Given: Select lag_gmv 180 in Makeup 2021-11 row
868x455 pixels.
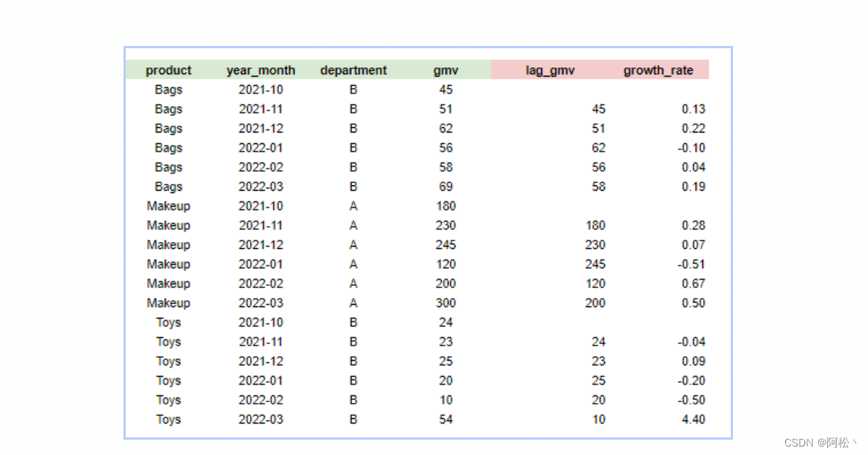Looking at the screenshot, I should click(595, 225).
